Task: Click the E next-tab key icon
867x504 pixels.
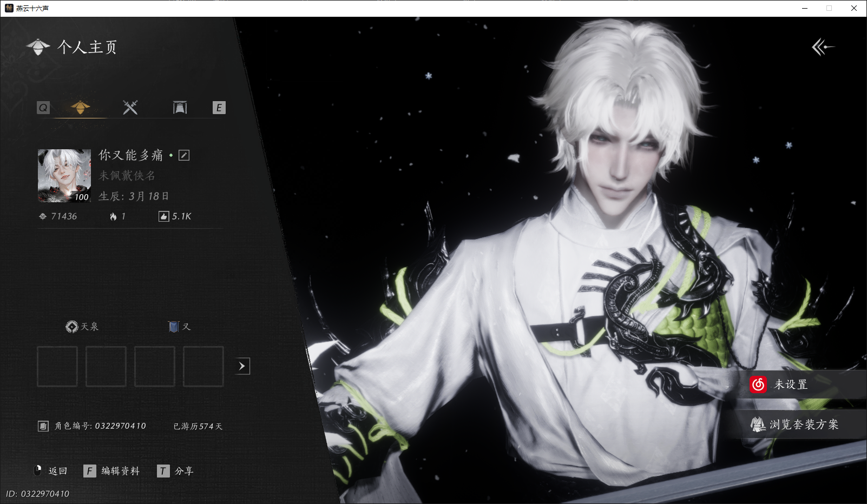Action: click(219, 108)
